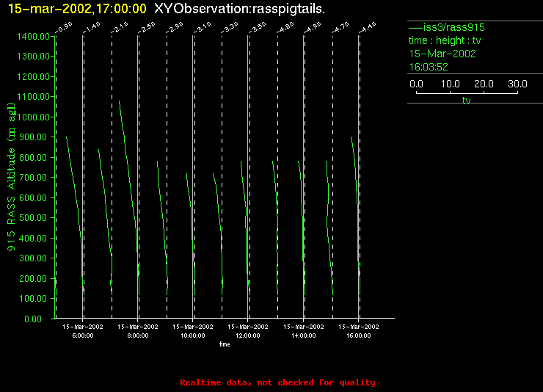Viewport: 543px width, 392px height.
Task: Click the red realtime data warning text
Action: coord(277,382)
